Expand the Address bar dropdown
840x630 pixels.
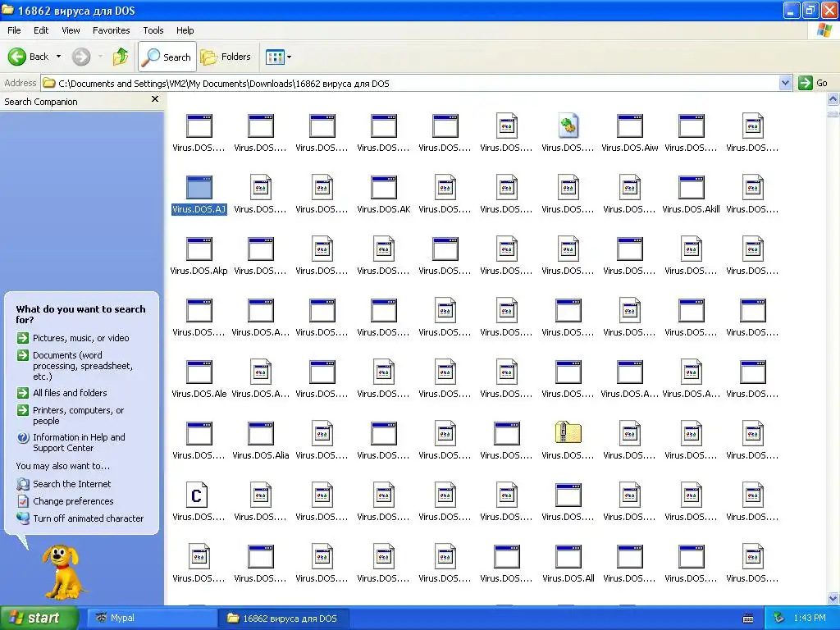tap(785, 83)
